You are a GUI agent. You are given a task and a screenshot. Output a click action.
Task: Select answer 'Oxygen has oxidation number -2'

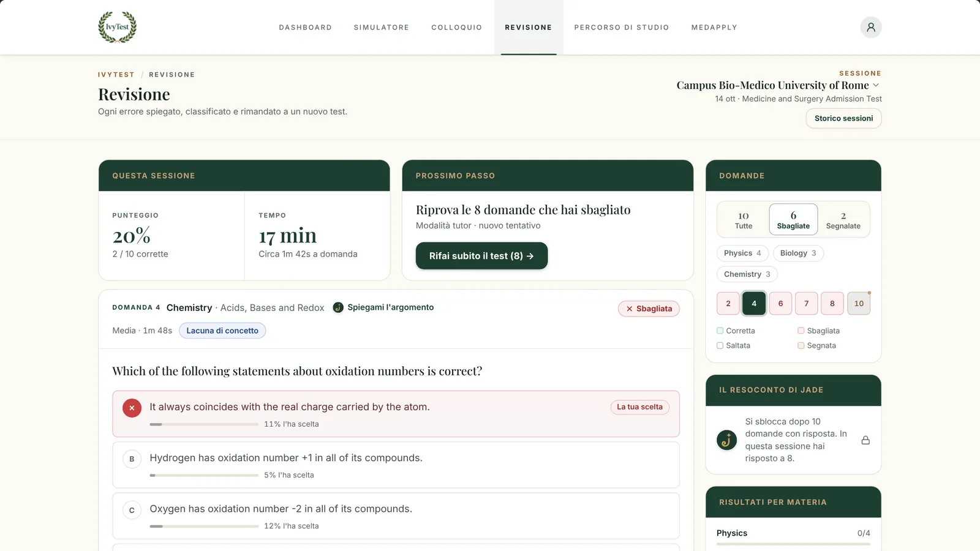point(396,515)
